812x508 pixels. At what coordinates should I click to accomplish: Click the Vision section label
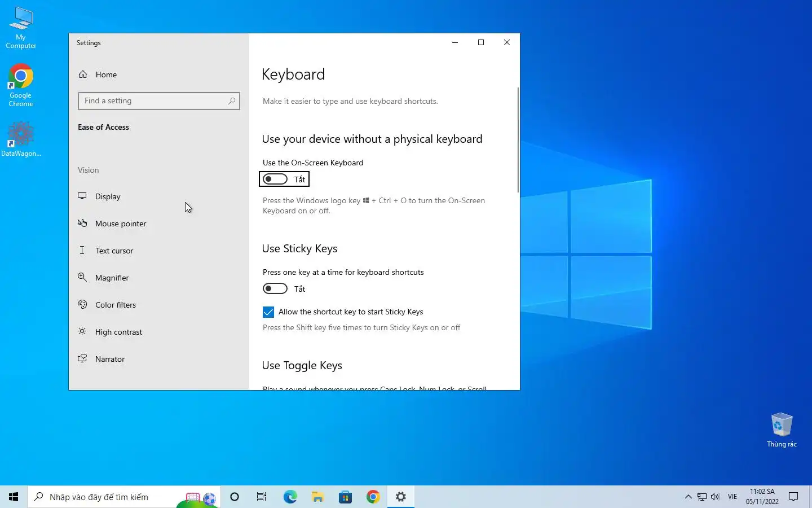(x=88, y=170)
